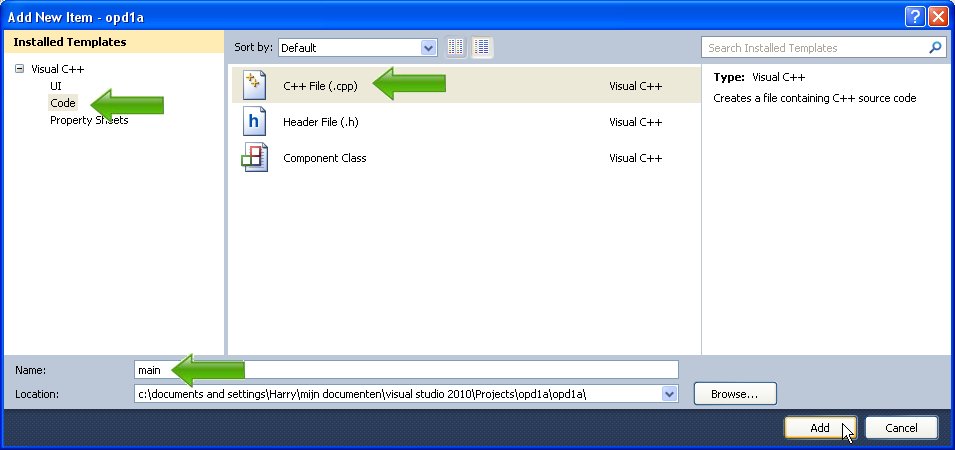Image resolution: width=955 pixels, height=450 pixels.
Task: Select the UI category
Action: pyautogui.click(x=56, y=86)
